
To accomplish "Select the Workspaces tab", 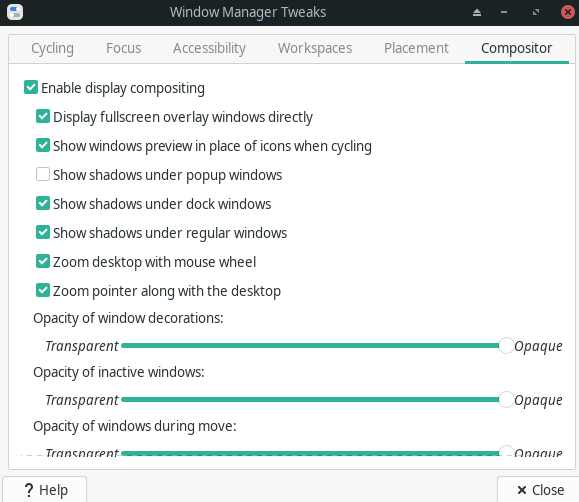I will 315,48.
